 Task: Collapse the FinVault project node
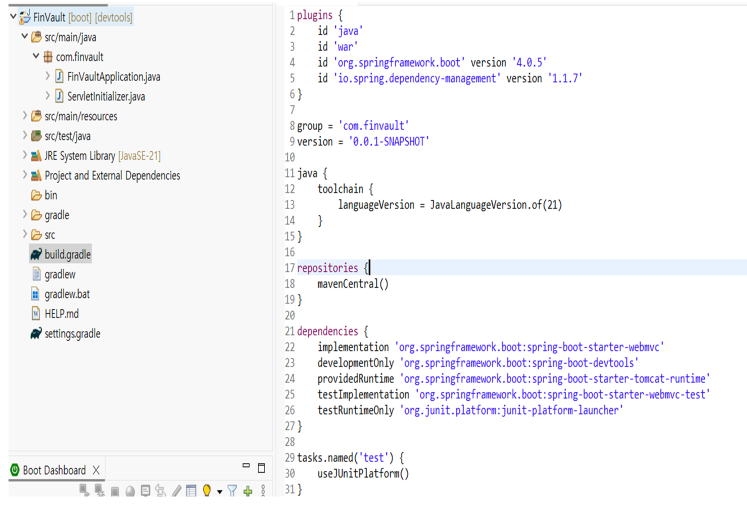click(x=13, y=17)
